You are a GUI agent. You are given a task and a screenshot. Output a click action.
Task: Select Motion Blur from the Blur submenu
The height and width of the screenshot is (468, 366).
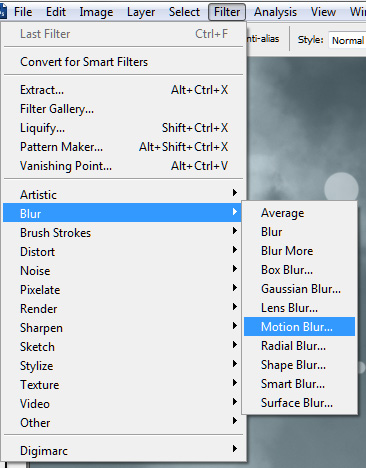299,327
